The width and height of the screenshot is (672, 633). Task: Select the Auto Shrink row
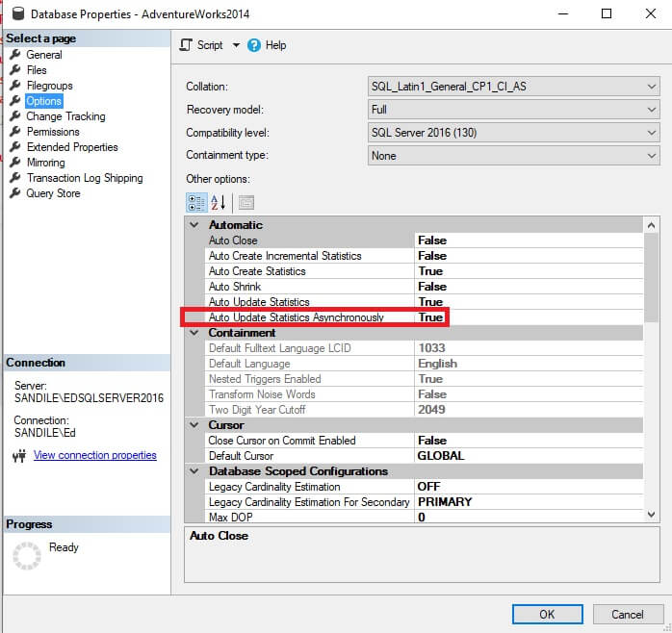point(425,287)
